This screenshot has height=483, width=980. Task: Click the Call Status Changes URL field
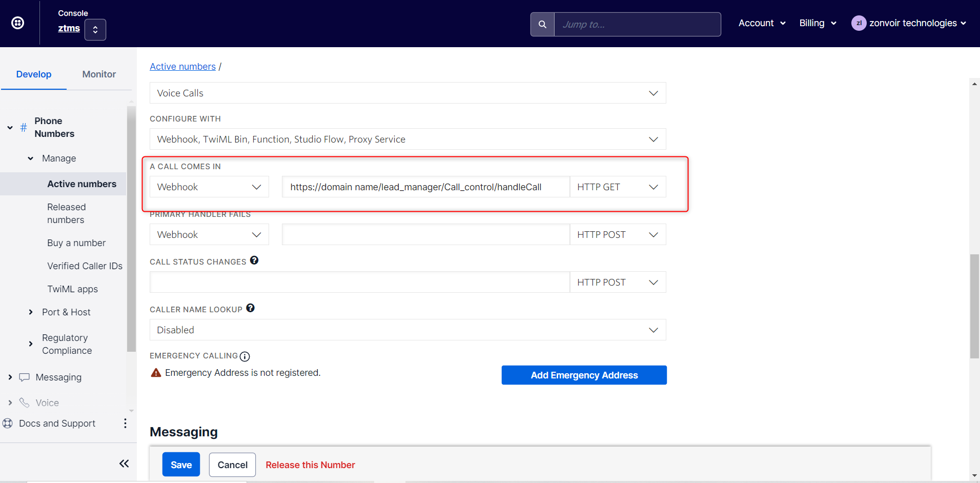(x=360, y=282)
